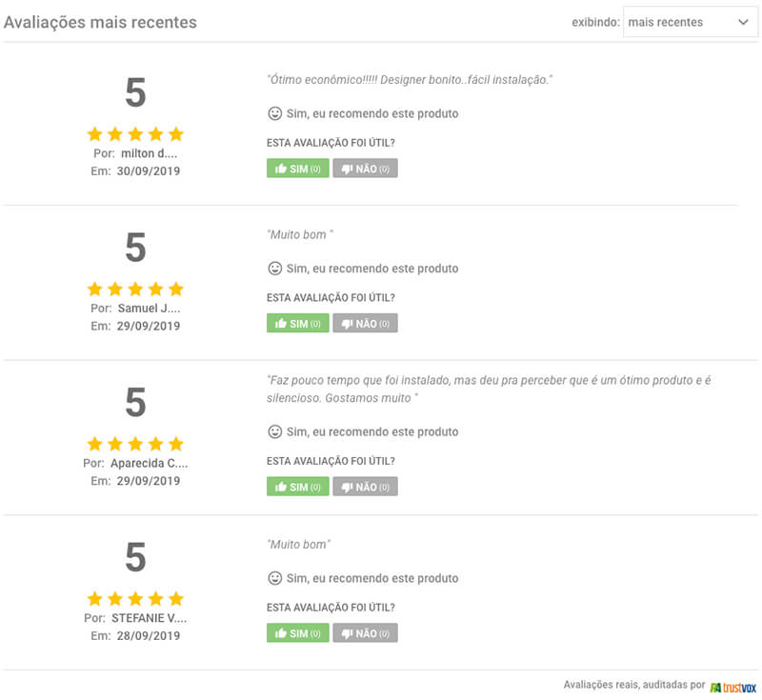Click reviewer name 'STEFANIE V....'

coord(148,617)
